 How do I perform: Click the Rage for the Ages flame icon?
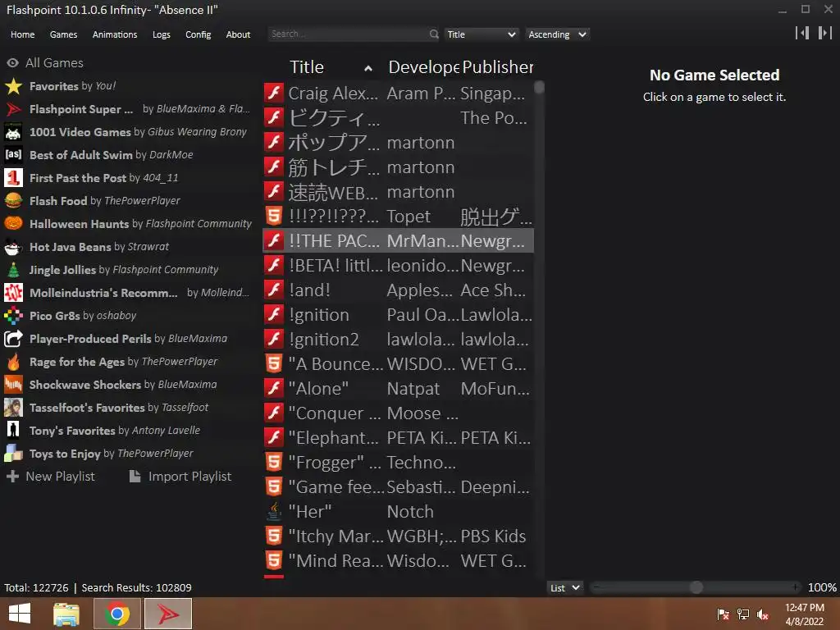coord(13,362)
